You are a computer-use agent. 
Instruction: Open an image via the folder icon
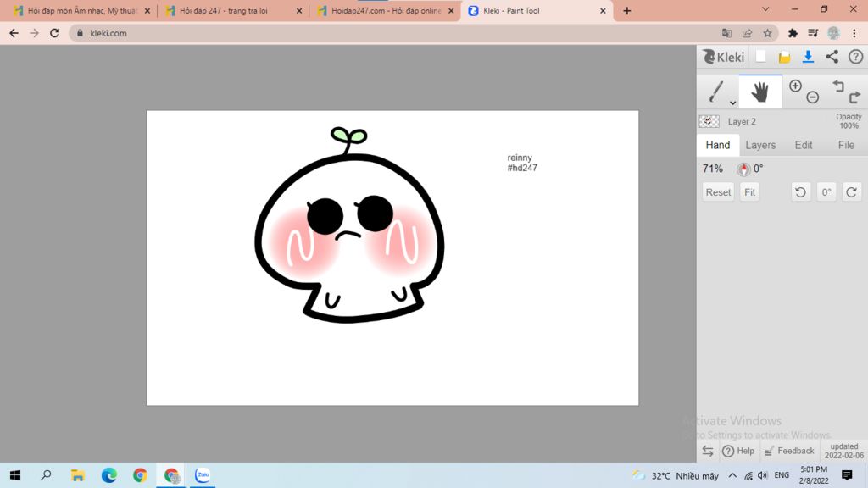784,57
